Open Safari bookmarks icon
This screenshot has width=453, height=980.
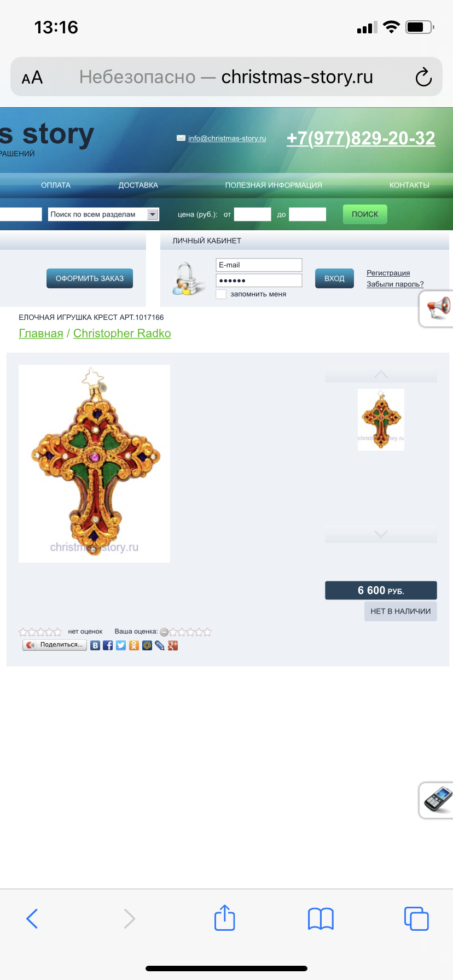(321, 919)
